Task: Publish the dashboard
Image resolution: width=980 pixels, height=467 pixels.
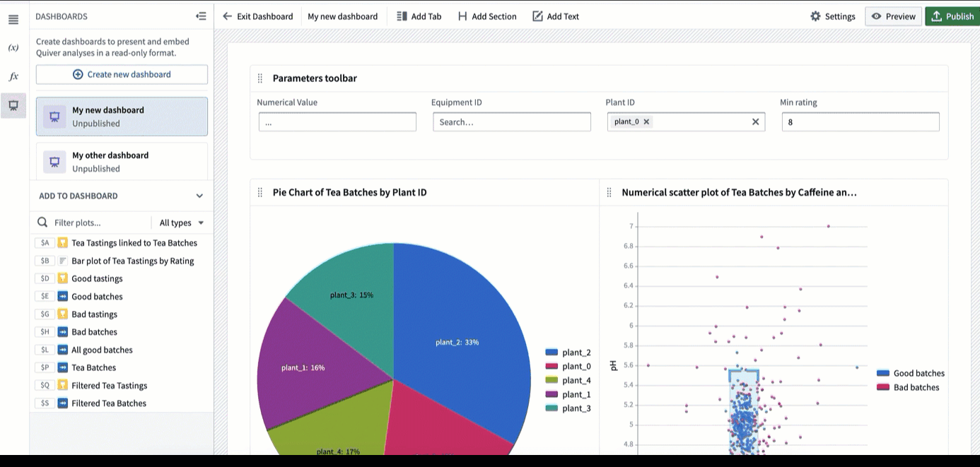Action: tap(952, 16)
